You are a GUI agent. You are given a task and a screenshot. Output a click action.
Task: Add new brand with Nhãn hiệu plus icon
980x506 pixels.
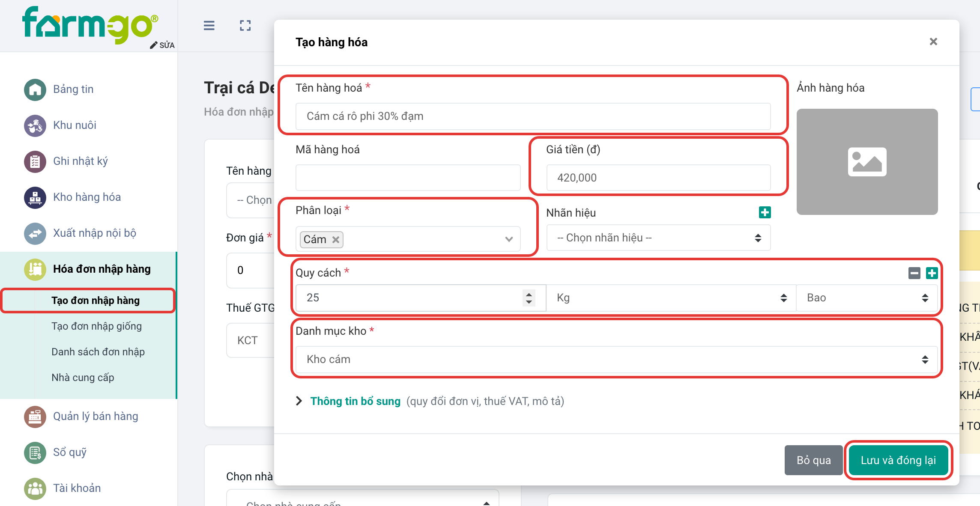(765, 212)
